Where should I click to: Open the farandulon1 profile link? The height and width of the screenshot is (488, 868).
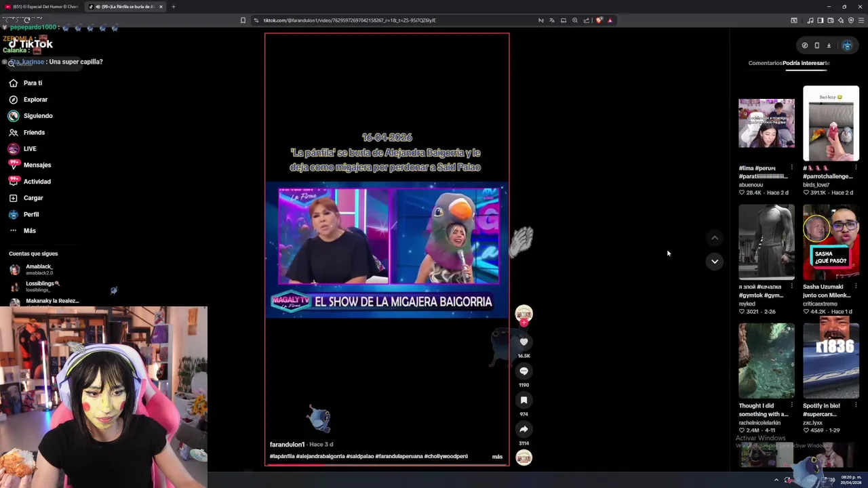pos(287,445)
